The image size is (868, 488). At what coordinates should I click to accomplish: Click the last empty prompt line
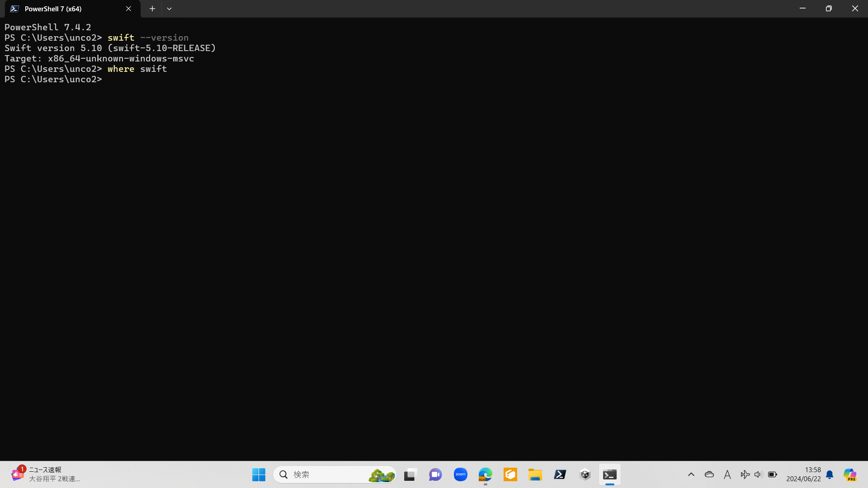pyautogui.click(x=53, y=79)
